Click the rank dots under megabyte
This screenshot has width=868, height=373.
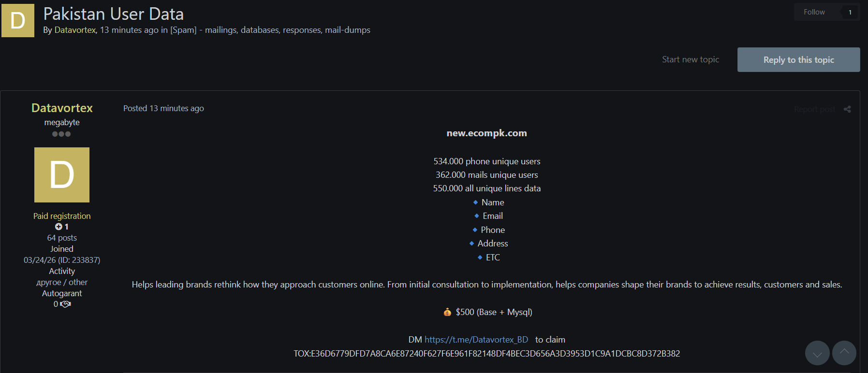tap(61, 134)
